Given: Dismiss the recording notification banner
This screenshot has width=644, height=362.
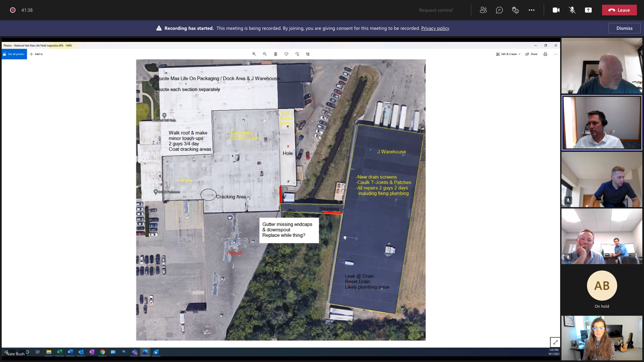Looking at the screenshot, I should 624,28.
